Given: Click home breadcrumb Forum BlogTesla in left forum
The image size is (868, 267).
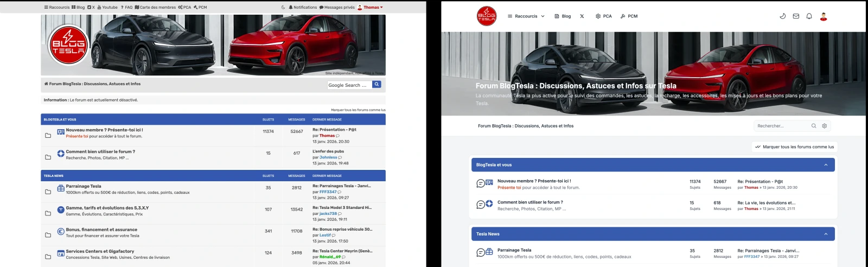Looking at the screenshot, I should (92, 84).
